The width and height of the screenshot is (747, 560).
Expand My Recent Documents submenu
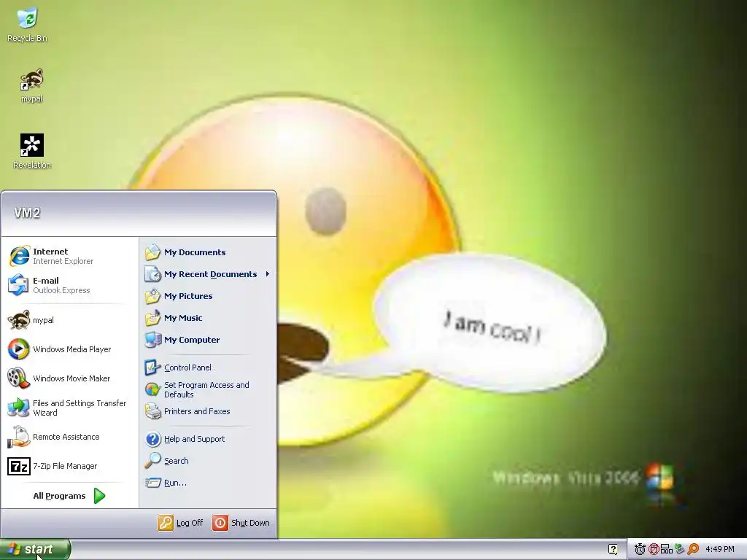pos(208,274)
